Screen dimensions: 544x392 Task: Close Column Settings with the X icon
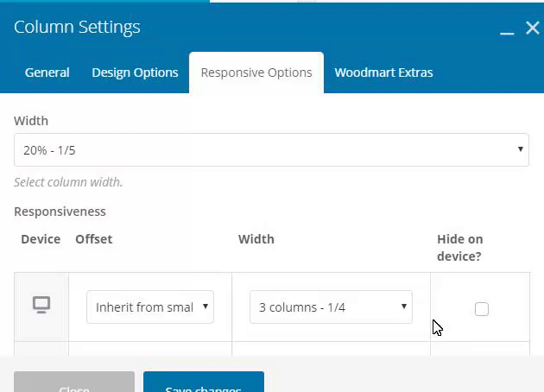click(x=532, y=28)
